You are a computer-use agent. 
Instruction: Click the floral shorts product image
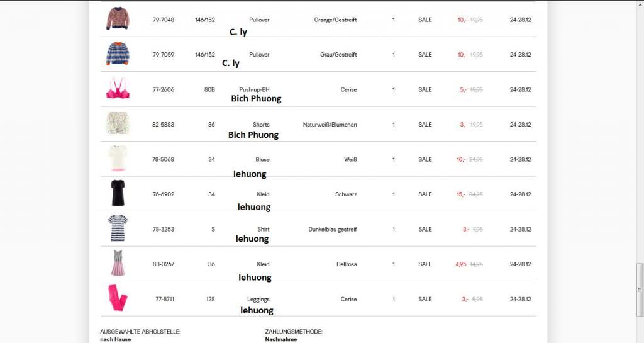click(x=118, y=124)
